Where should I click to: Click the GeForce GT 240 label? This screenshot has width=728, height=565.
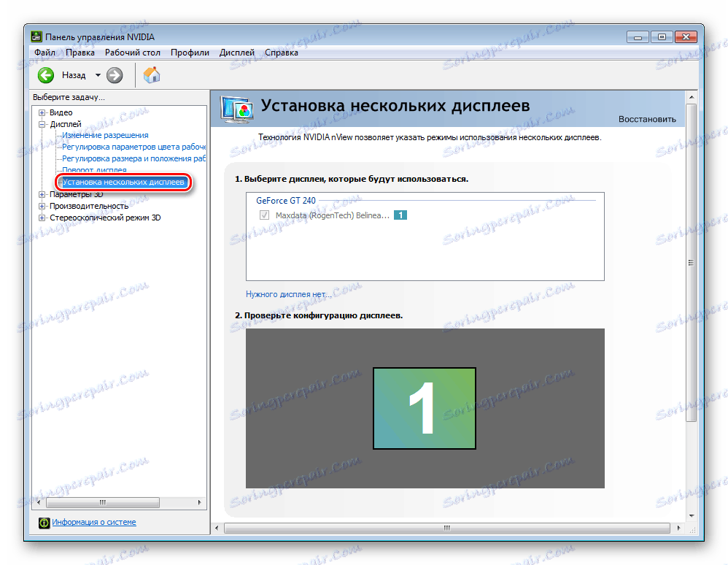286,200
